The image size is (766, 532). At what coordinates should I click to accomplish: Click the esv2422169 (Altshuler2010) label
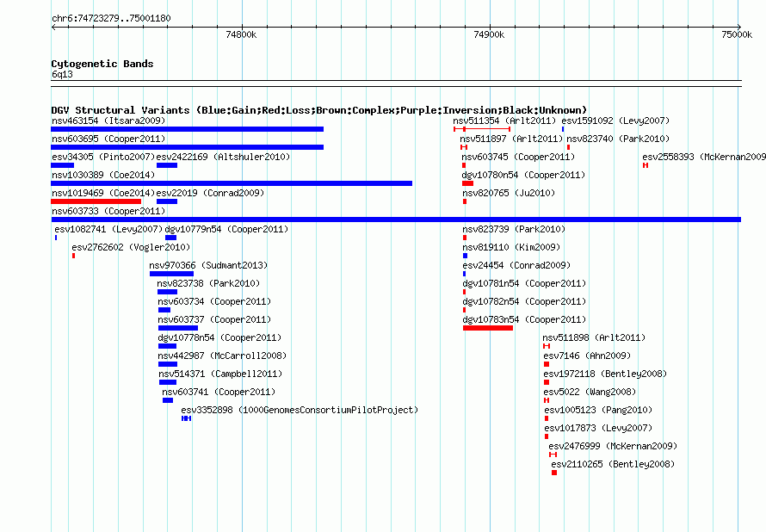[x=223, y=157]
